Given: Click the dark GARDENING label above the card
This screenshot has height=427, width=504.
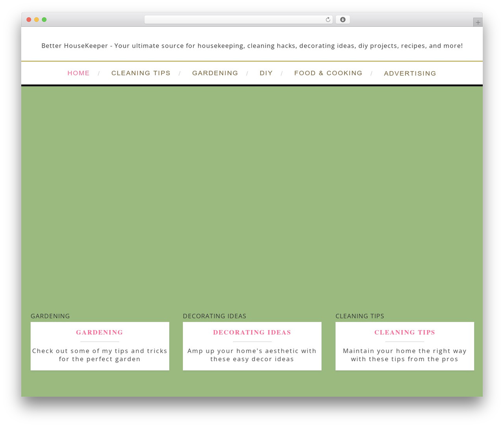Looking at the screenshot, I should 50,316.
